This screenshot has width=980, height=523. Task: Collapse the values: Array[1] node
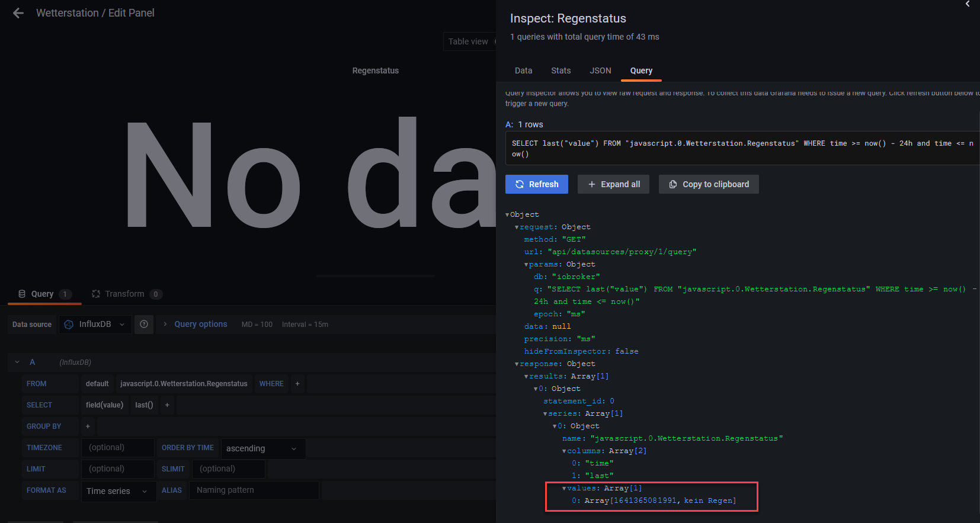coord(564,489)
